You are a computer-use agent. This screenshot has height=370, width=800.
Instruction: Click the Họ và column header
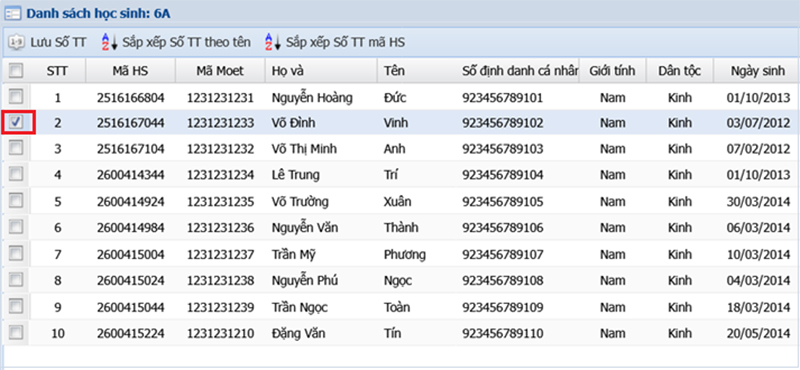click(x=321, y=71)
